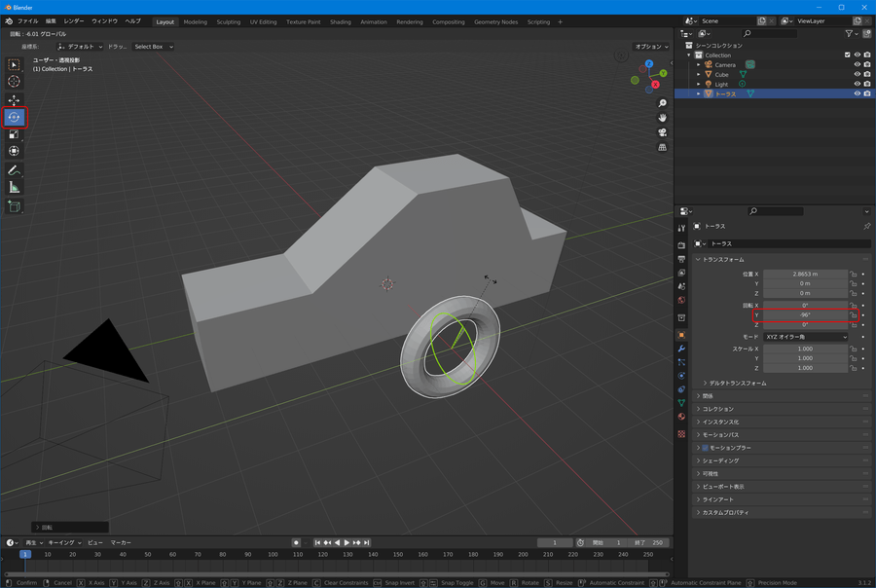This screenshot has width=876, height=588.
Task: Click the オプション (Options) button in the viewport header
Action: tap(651, 47)
